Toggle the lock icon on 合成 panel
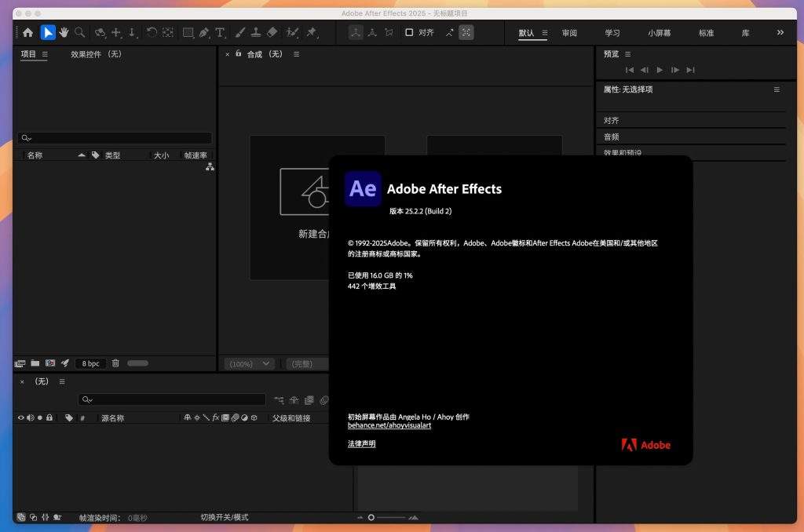This screenshot has width=804, height=532. [x=239, y=54]
